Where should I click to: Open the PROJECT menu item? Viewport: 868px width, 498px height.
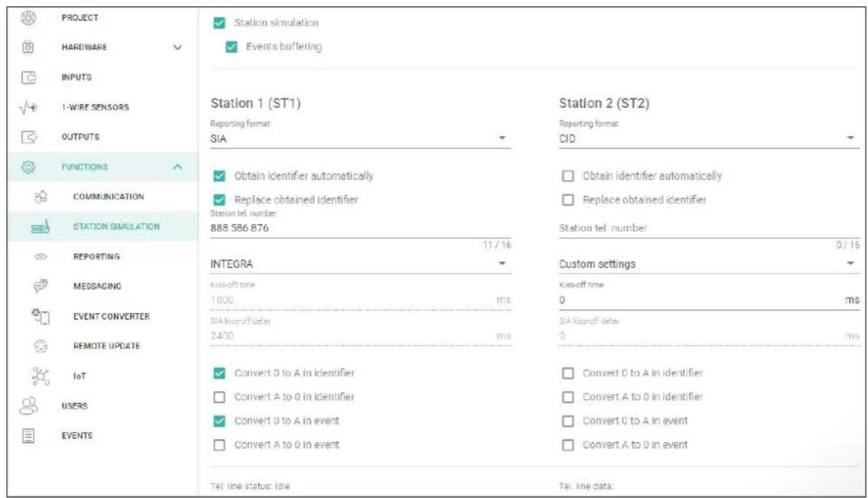(80, 18)
